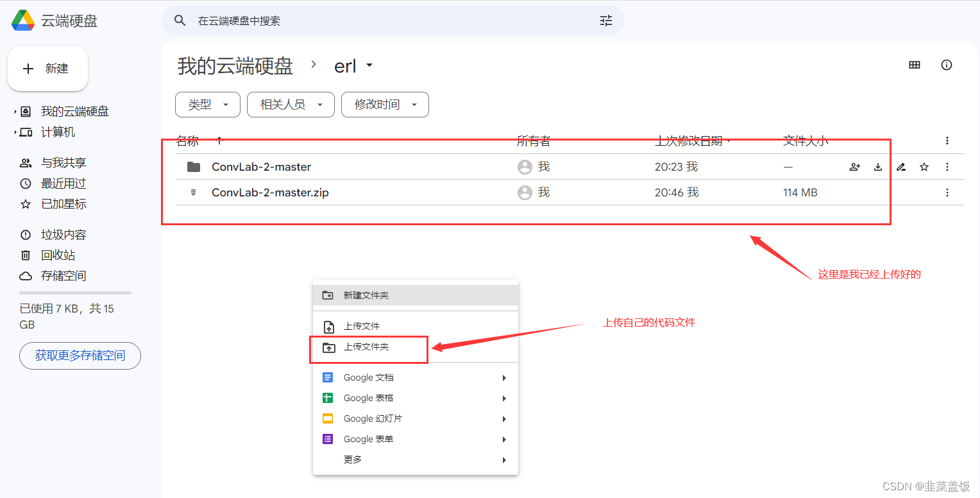The height and width of the screenshot is (498, 980).
Task: Click the Drive search input field
Action: click(x=393, y=21)
